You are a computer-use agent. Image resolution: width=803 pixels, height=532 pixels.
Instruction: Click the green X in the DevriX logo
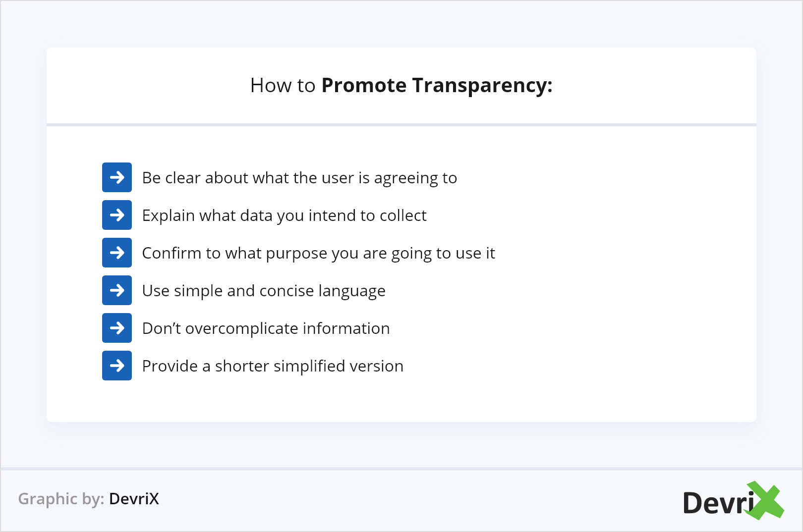pyautogui.click(x=765, y=500)
